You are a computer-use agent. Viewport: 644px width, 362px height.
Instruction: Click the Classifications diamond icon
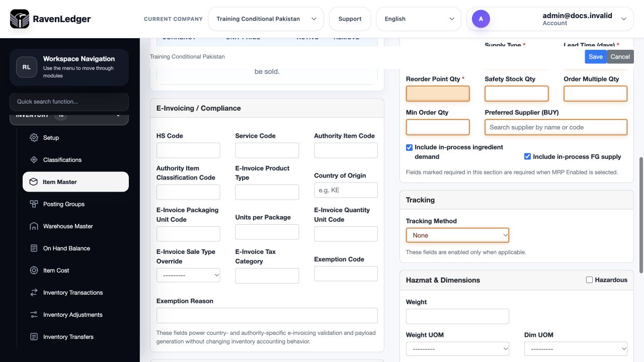point(34,160)
